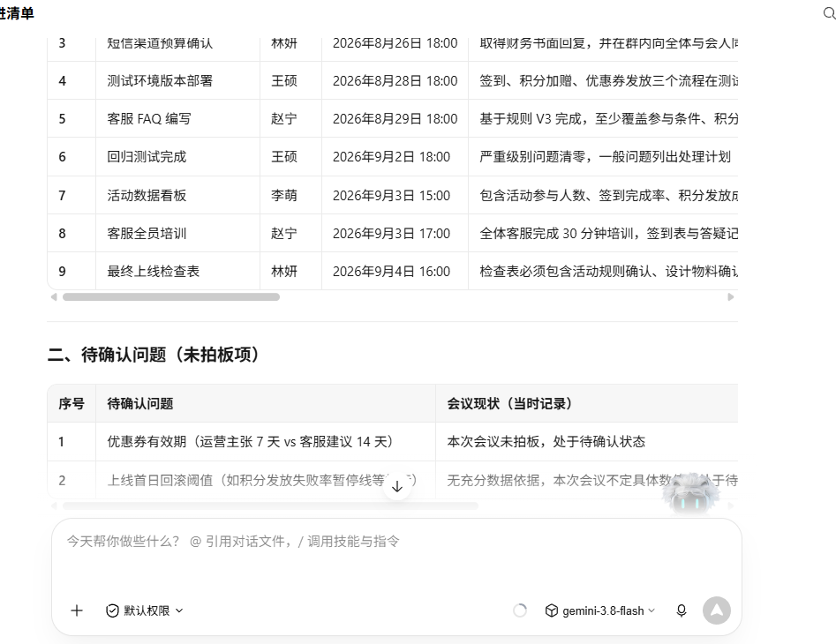The height and width of the screenshot is (644, 836).
Task: Click the scroll-to-bottom down arrow button
Action: 397,486
